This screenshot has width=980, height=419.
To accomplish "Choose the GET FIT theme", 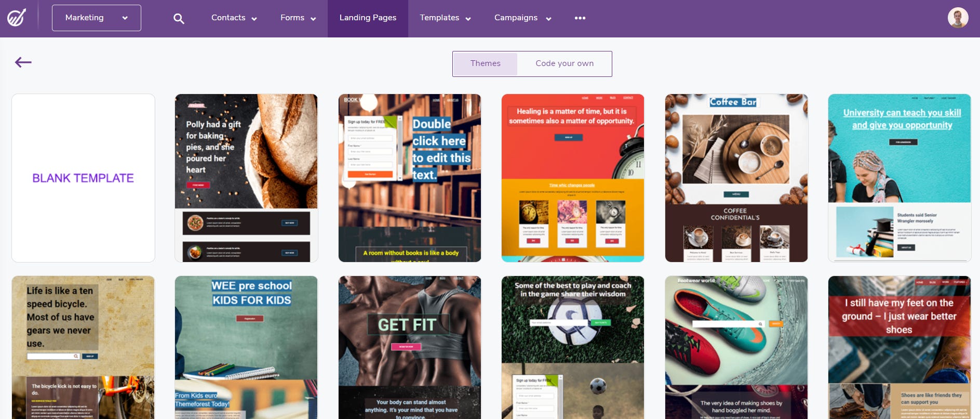I will click(410, 347).
